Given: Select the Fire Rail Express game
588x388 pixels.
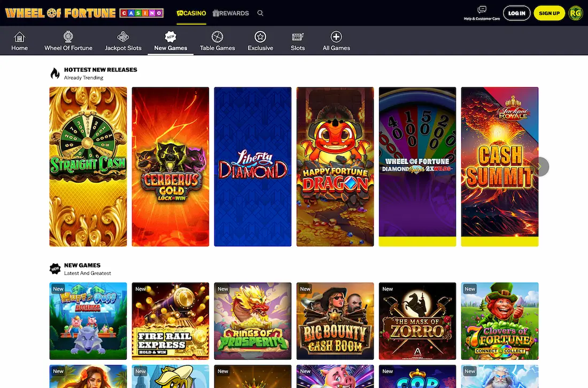Looking at the screenshot, I should pyautogui.click(x=170, y=321).
